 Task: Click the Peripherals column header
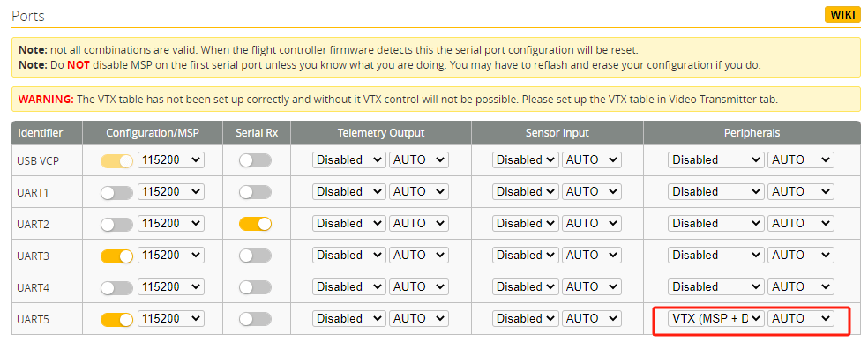point(752,133)
